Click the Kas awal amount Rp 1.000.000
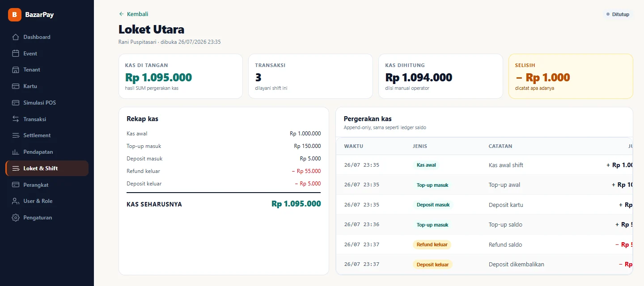Image resolution: width=644 pixels, height=286 pixels. [x=305, y=134]
